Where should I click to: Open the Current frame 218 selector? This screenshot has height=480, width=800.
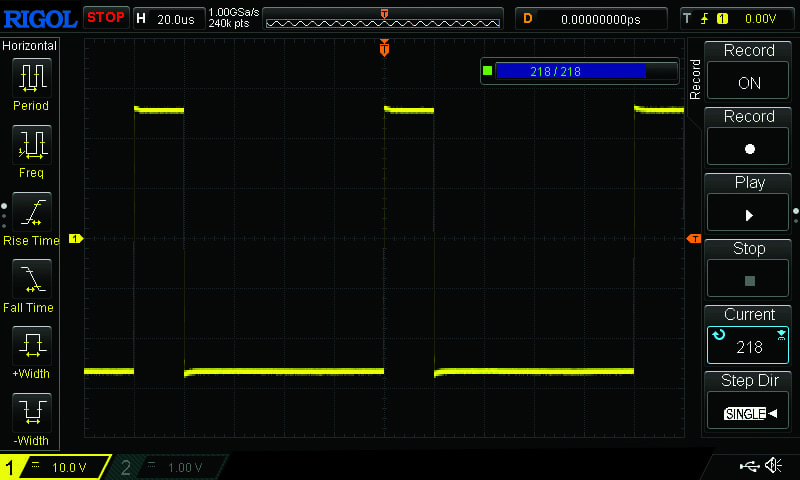point(749,337)
